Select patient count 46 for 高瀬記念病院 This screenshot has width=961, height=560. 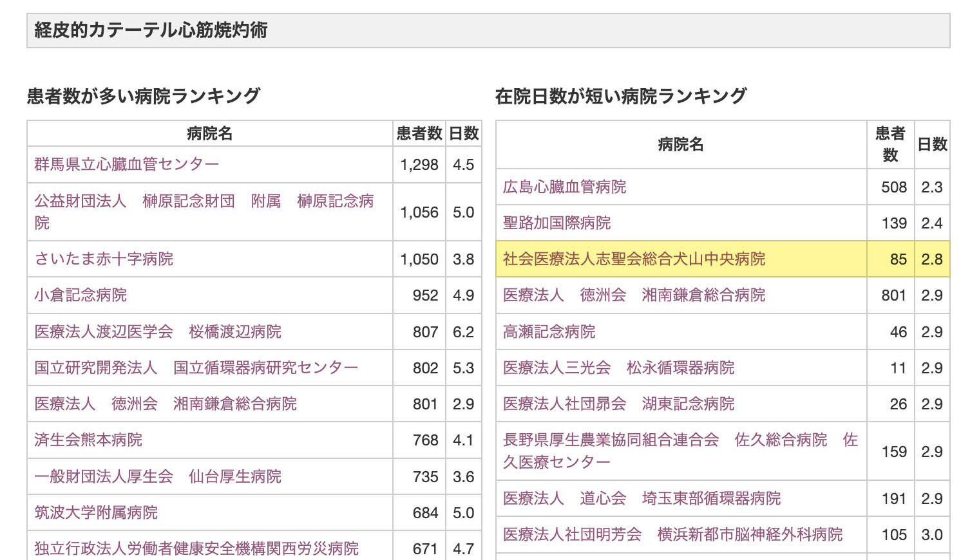pos(891,332)
